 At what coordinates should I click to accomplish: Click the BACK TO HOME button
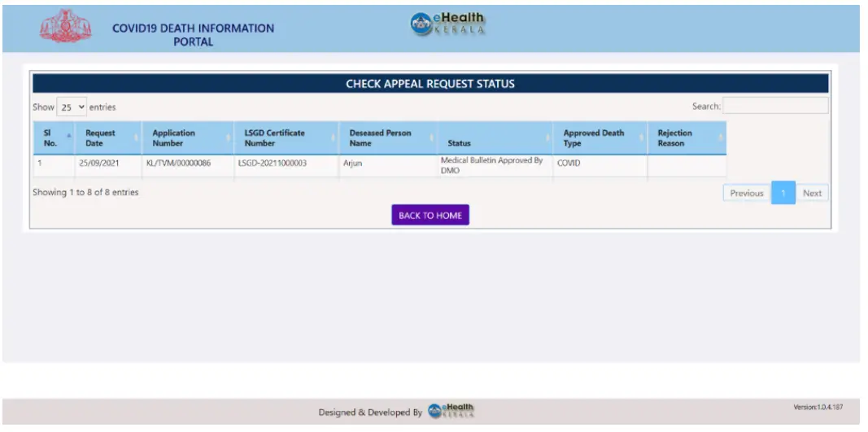click(x=430, y=216)
